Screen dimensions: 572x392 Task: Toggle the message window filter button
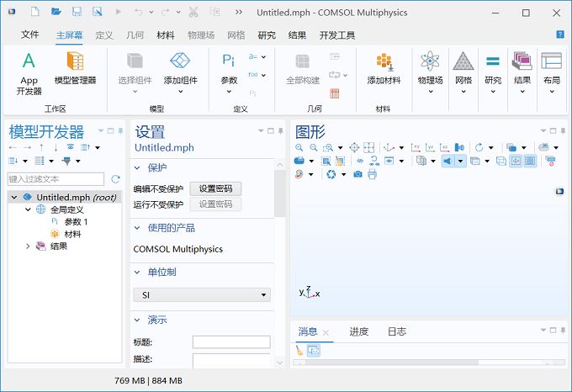314,351
